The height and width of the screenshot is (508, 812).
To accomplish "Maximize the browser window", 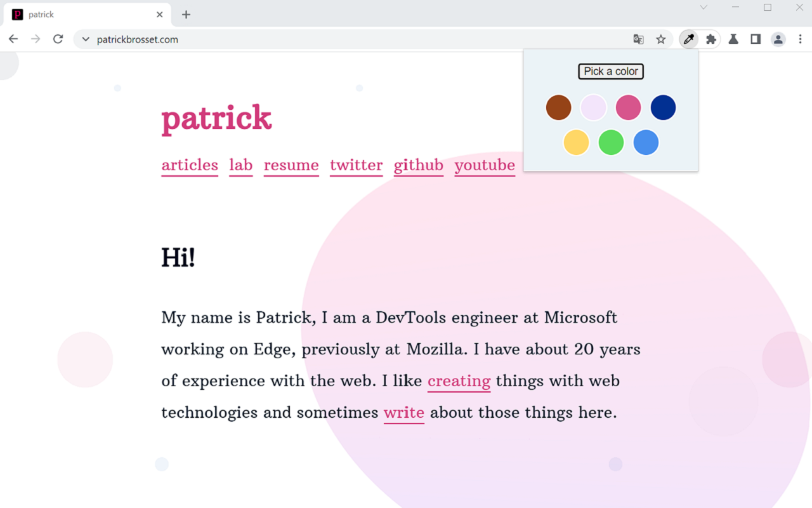I will [x=768, y=8].
